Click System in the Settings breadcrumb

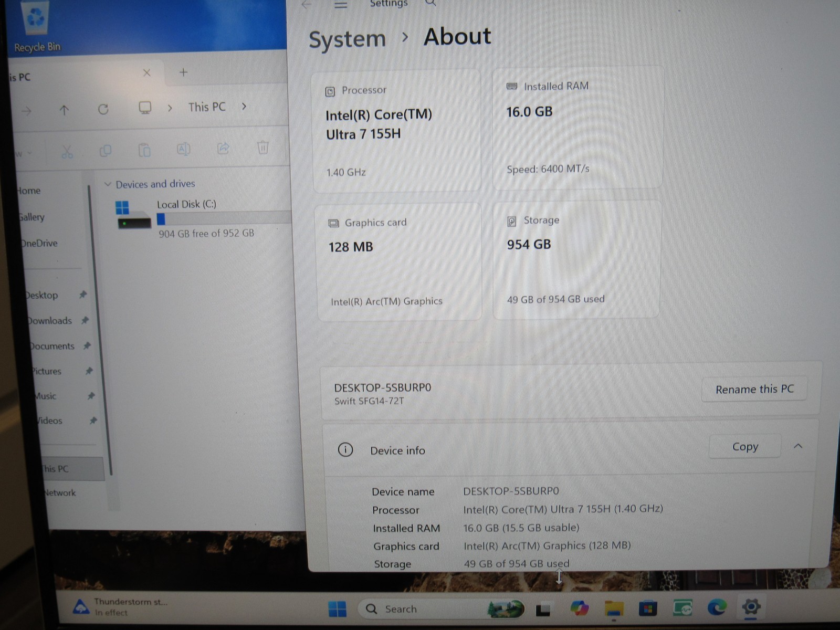347,40
